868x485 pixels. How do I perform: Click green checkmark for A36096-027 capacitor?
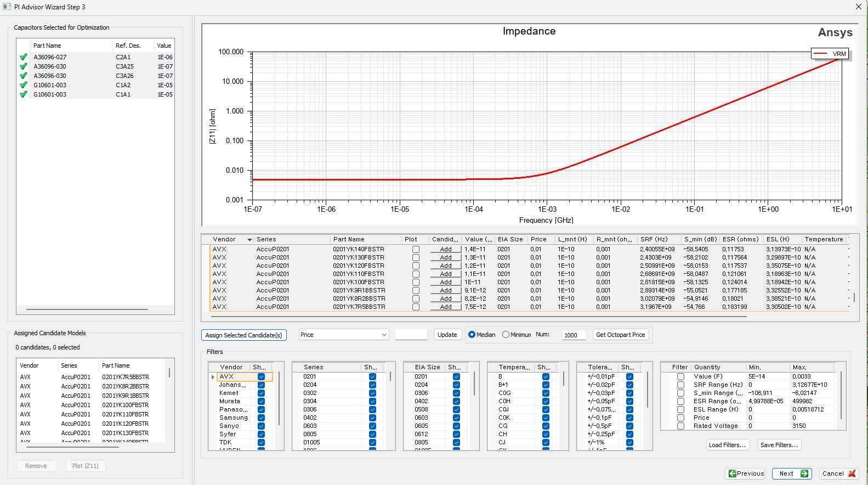(24, 57)
